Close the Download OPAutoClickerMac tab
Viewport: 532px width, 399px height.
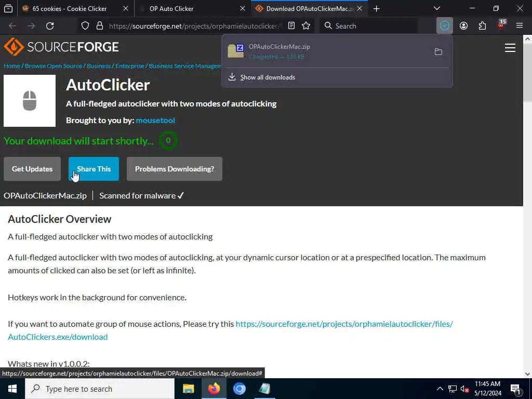[x=360, y=8]
